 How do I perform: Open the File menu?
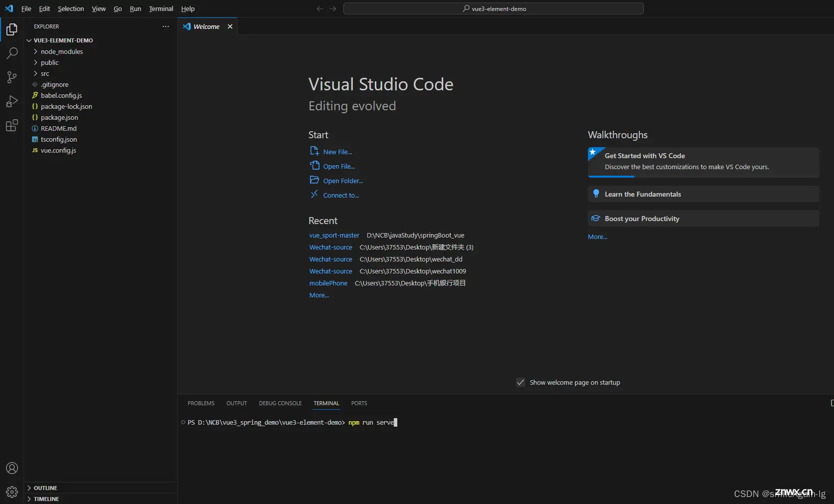coord(26,8)
